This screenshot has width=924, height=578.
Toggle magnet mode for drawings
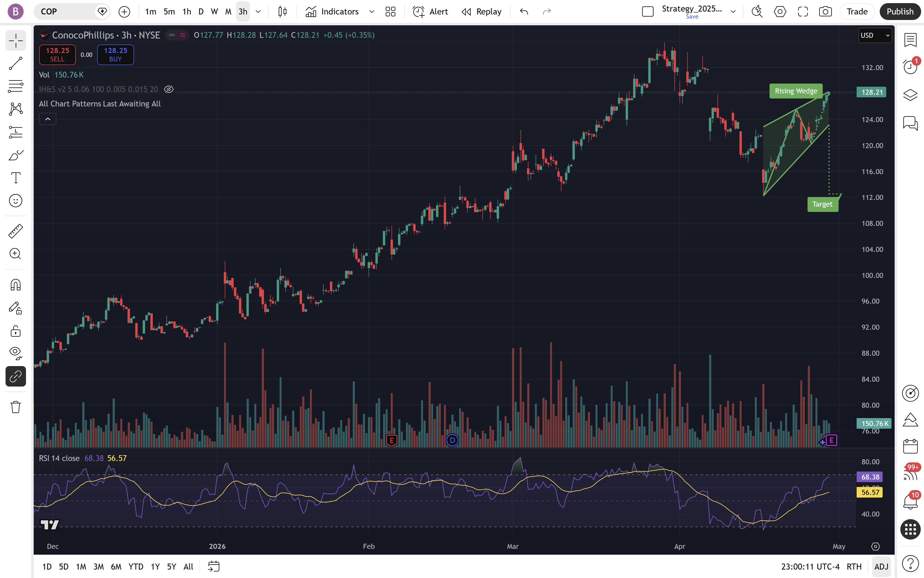pyautogui.click(x=16, y=285)
